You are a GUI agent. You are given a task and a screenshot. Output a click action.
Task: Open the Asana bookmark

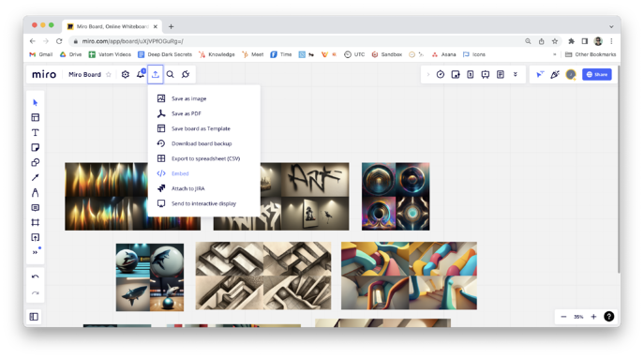[x=444, y=54]
